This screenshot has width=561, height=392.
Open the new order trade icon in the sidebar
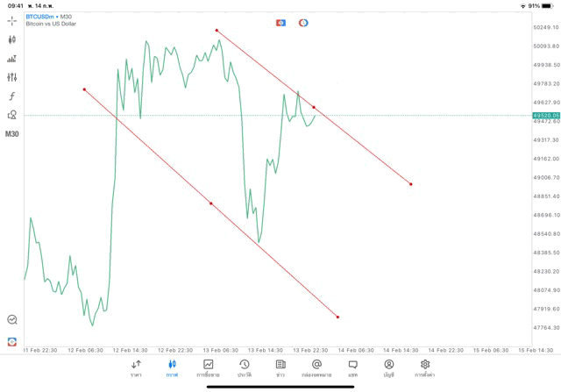click(x=12, y=341)
